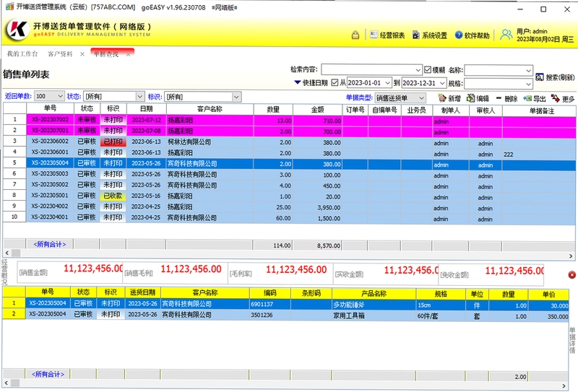Click 删除 delete toolbar button
Image resolution: width=578 pixels, height=392 pixels.
coord(507,98)
